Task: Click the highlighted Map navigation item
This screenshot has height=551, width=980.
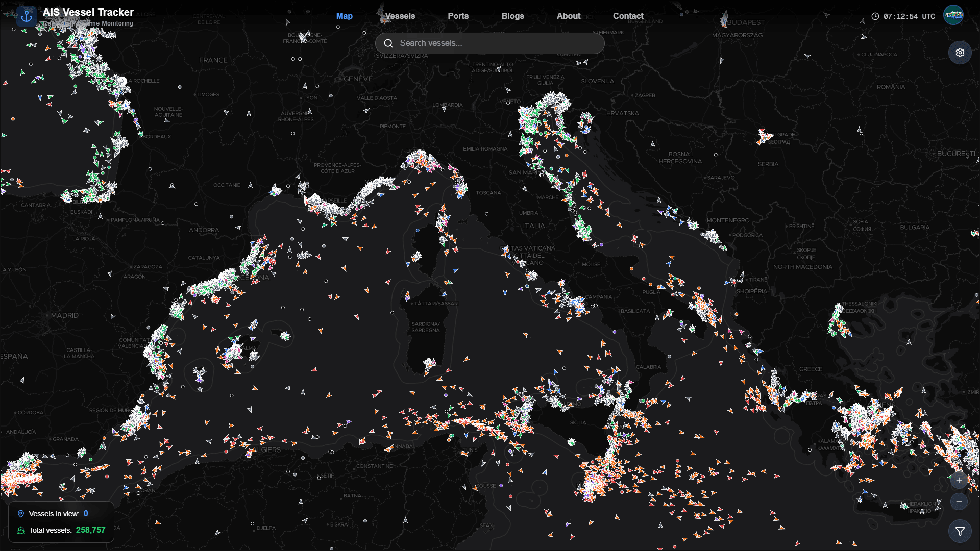Action: tap(345, 16)
